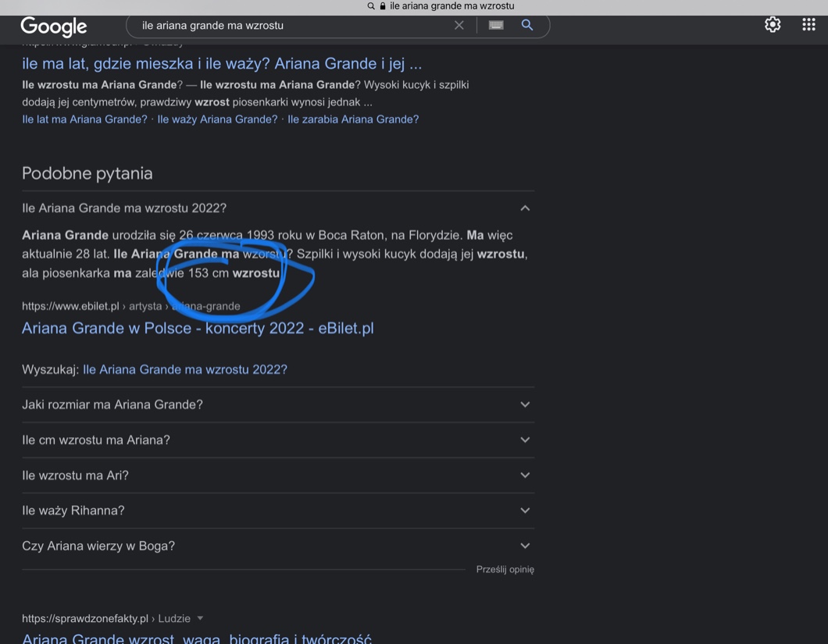Open the sprawdzonefakty.pl result options arrow
828x644 pixels.
200,618
